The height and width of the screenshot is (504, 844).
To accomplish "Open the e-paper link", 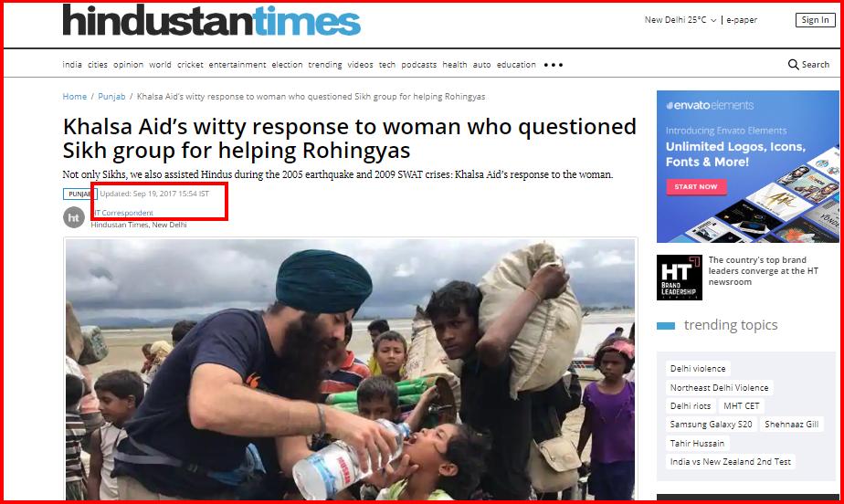I will point(742,20).
